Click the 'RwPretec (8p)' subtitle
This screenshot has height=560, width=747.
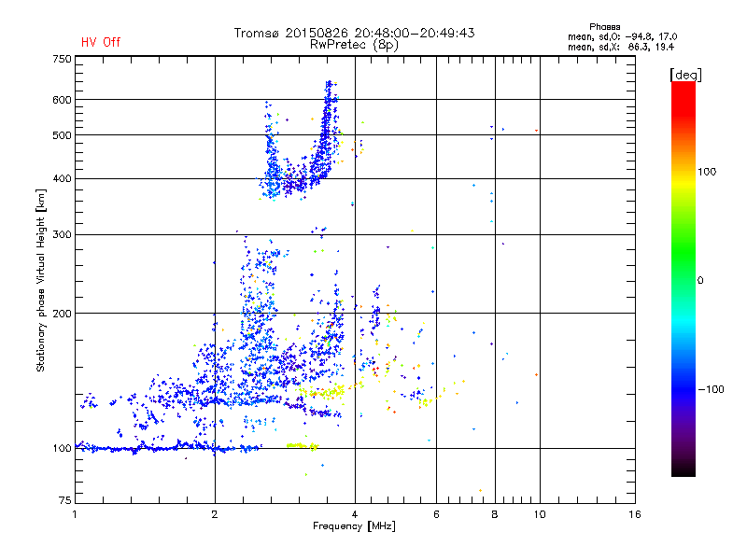(354, 45)
